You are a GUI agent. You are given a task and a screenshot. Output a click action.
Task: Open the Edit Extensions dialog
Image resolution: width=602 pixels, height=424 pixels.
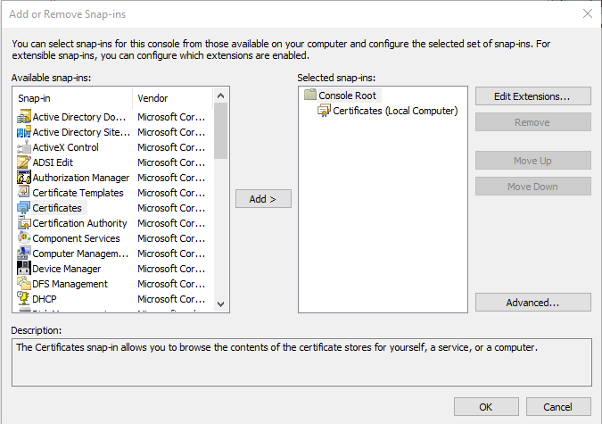pos(532,96)
